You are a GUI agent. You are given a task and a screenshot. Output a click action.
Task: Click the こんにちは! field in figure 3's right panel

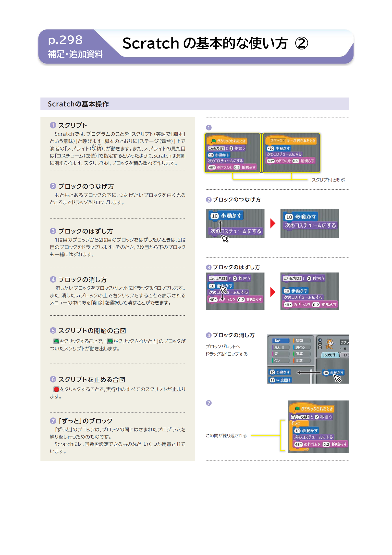coord(292,278)
